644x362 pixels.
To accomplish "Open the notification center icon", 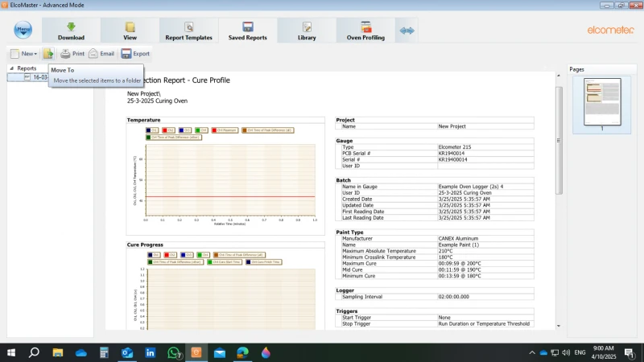I will click(x=629, y=352).
